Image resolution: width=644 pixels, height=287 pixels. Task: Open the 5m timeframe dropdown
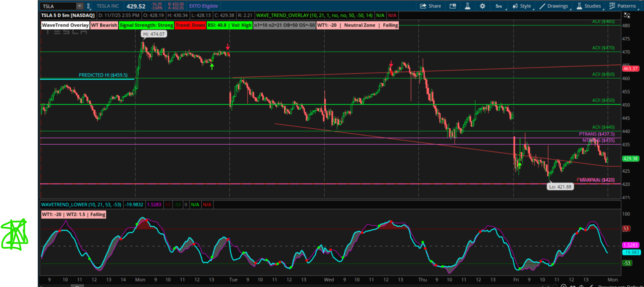500,6
